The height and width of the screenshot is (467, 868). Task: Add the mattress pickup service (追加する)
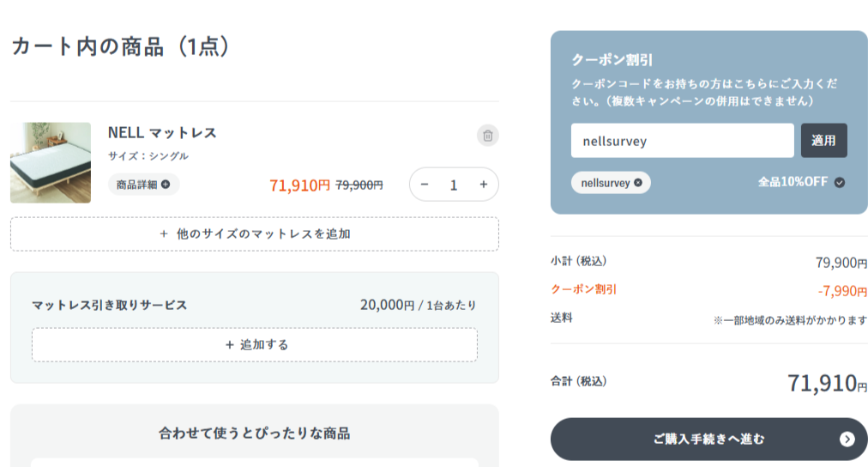255,344
